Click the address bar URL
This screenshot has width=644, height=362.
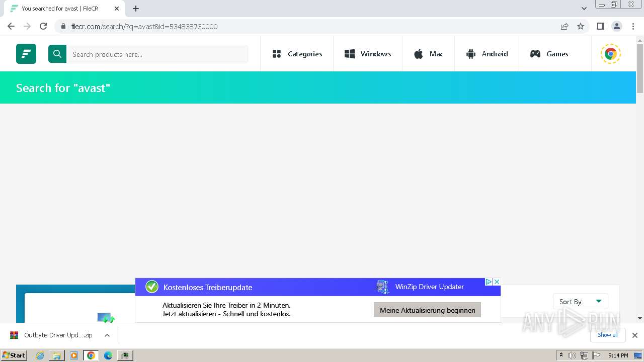144,27
